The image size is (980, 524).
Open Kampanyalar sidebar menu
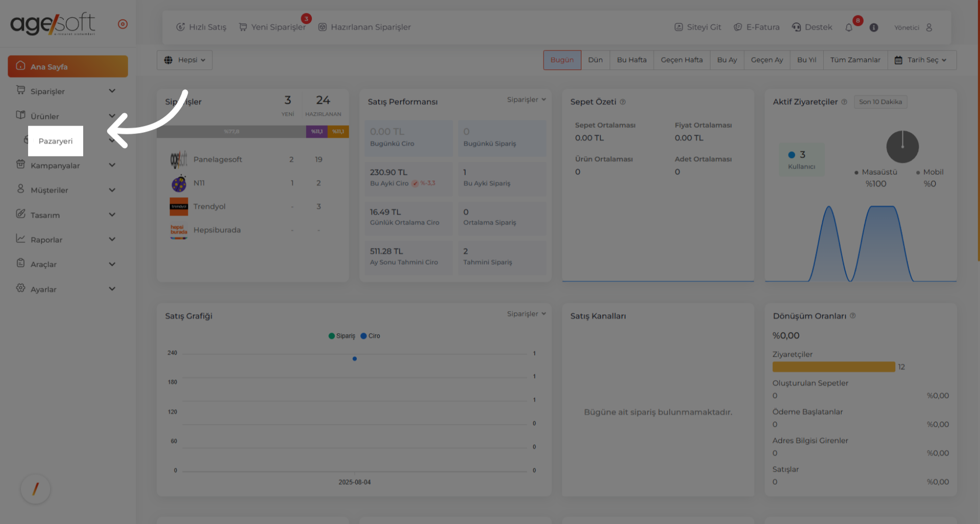pyautogui.click(x=68, y=165)
